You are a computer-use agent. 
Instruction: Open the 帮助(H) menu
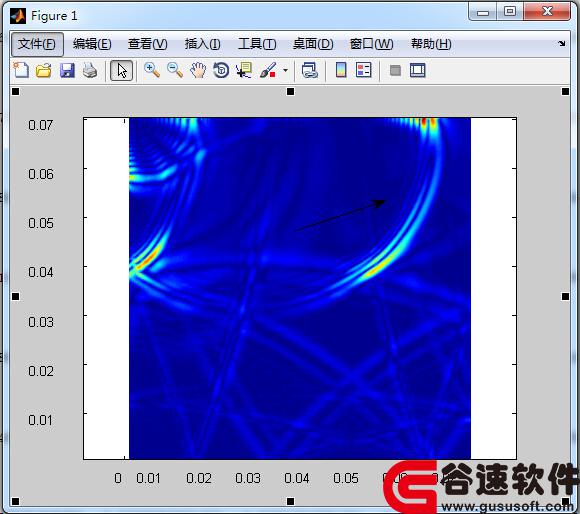pos(431,44)
